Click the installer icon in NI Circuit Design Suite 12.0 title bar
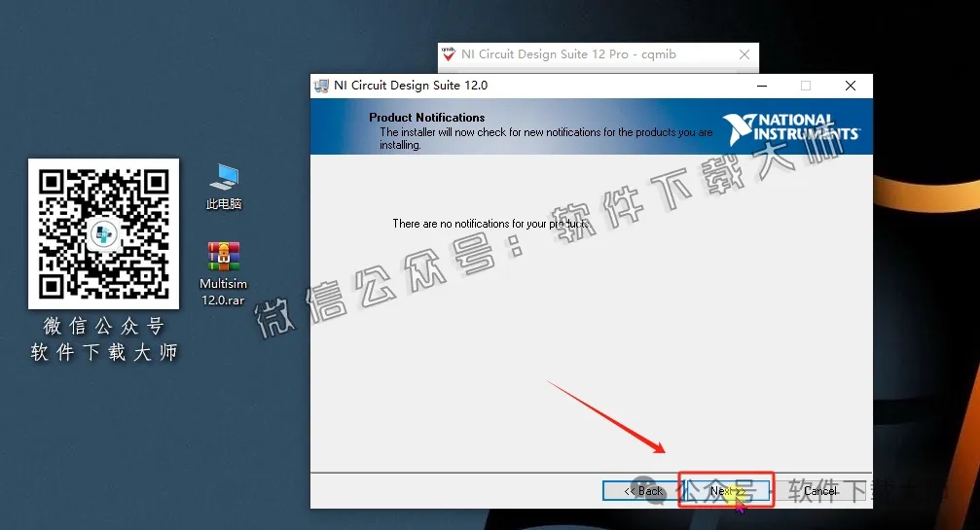 pyautogui.click(x=322, y=86)
